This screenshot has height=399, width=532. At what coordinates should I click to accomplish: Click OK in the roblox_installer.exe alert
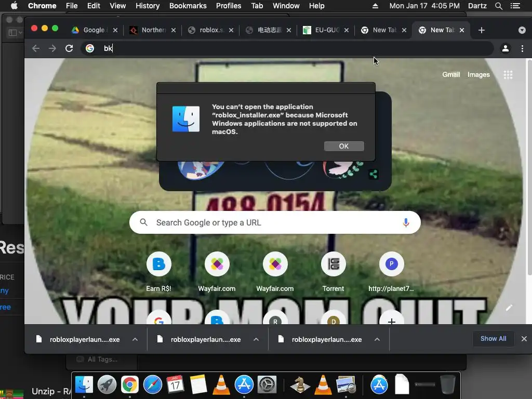(x=344, y=146)
